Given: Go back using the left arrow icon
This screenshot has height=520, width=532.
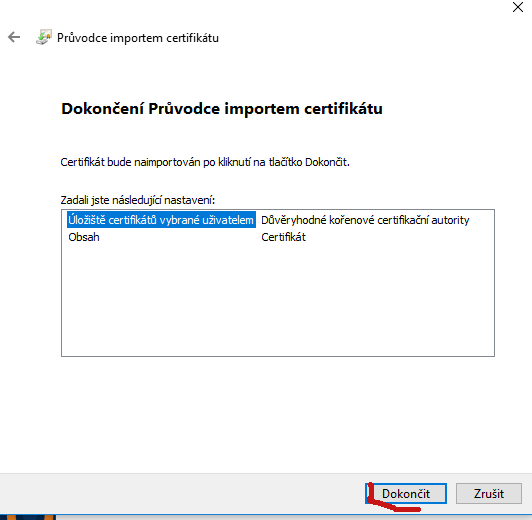Looking at the screenshot, I should point(14,37).
